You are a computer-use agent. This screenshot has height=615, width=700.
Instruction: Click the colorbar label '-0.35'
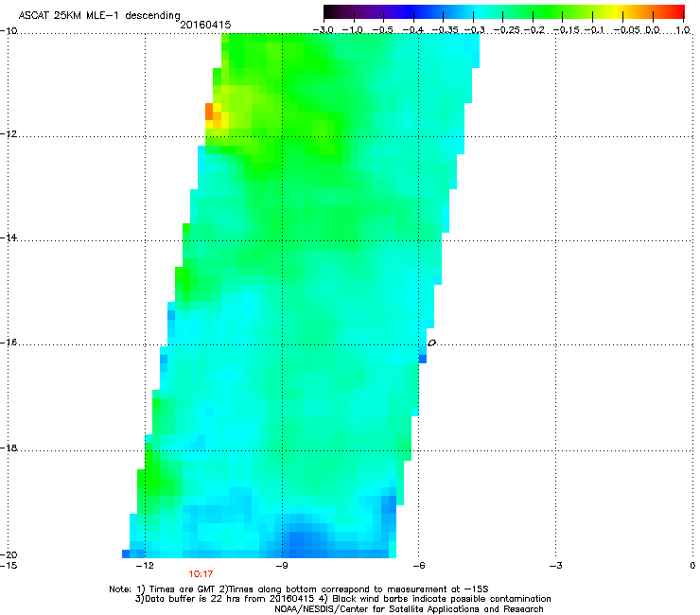[443, 30]
